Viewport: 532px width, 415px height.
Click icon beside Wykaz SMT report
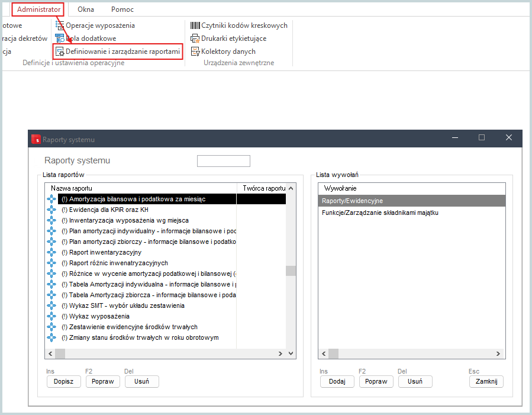[x=51, y=305]
